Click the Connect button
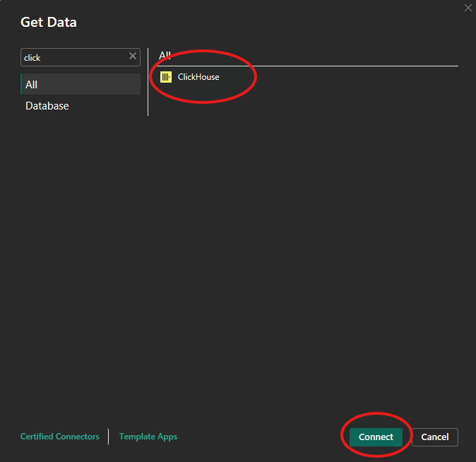 376,437
